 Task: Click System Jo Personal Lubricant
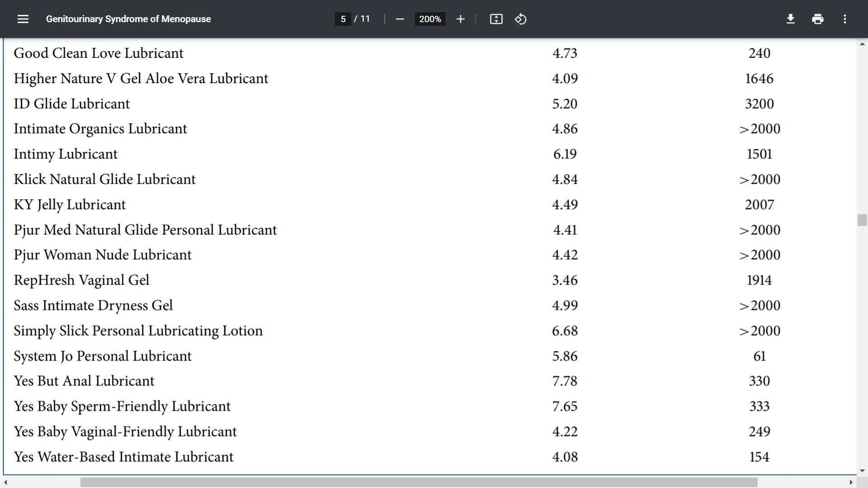coord(103,356)
